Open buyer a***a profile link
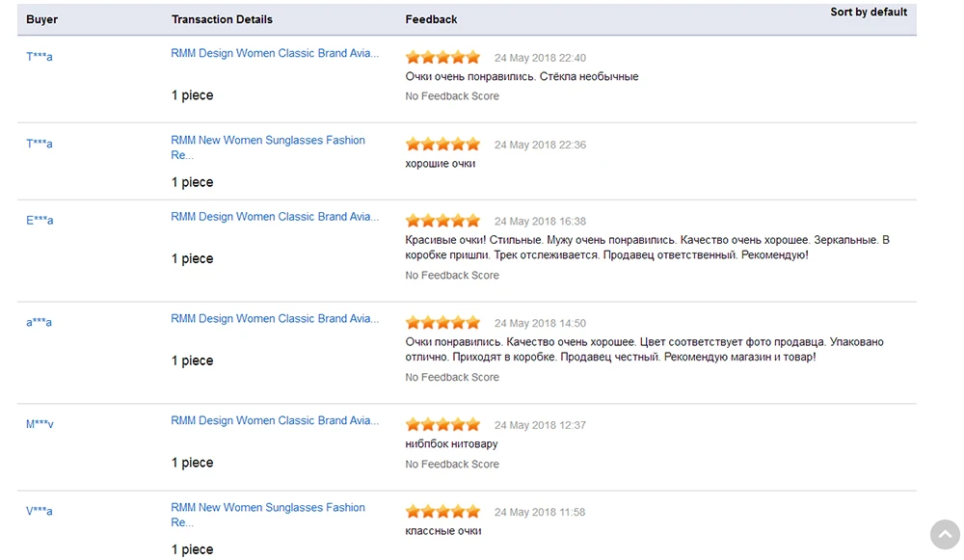 tap(40, 323)
